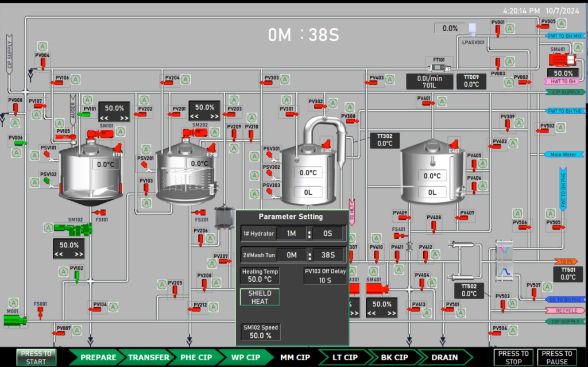Select the MM CIP step tab
The width and height of the screenshot is (588, 367).
[295, 357]
